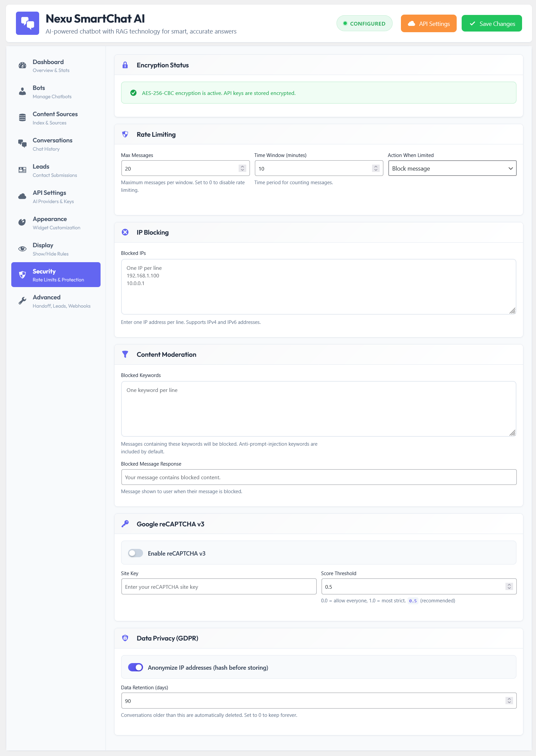This screenshot has height=756, width=536.
Task: Open Advanced Handoff, Leads, Webhooks section
Action: pyautogui.click(x=56, y=301)
